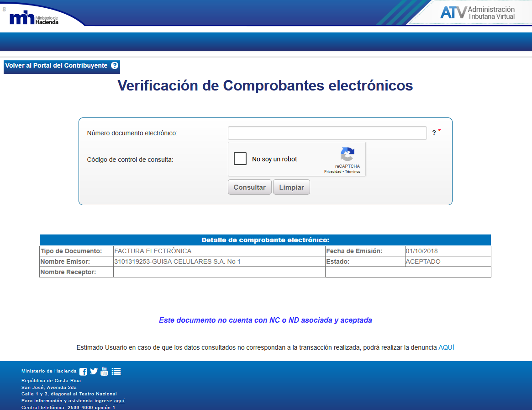This screenshot has width=532, height=410.
Task: Click the NC o ND asociada notice text
Action: click(x=265, y=320)
